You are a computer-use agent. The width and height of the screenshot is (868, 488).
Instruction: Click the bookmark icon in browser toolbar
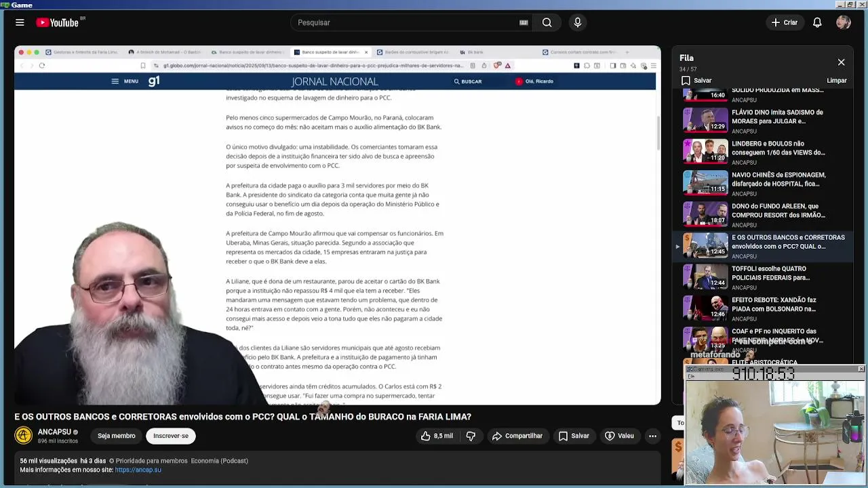click(142, 66)
